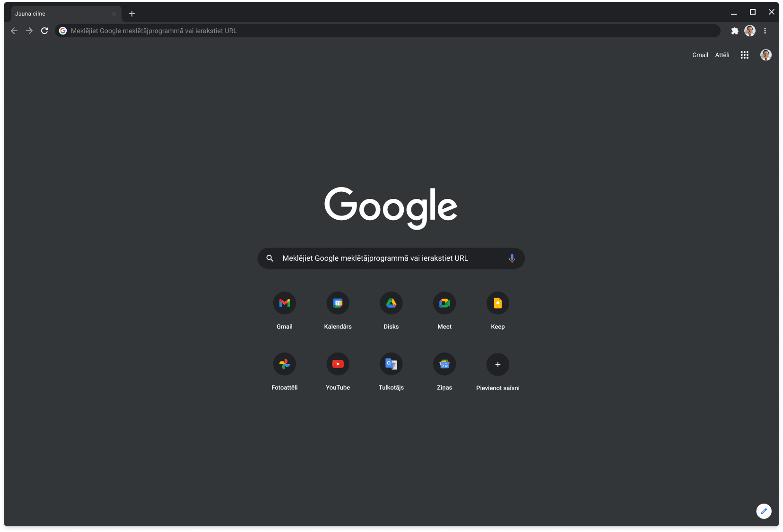Viewport: 783px width, 532px height.
Task: Open the Extensions puzzle icon
Action: 734,31
